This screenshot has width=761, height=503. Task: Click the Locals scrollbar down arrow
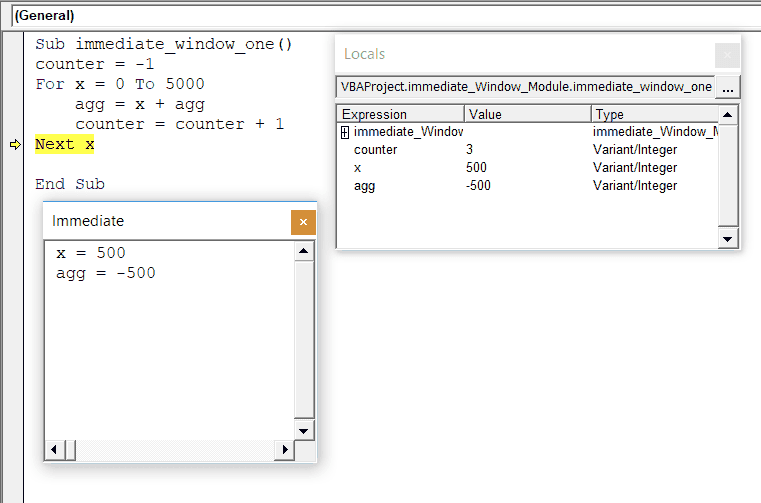tap(728, 238)
